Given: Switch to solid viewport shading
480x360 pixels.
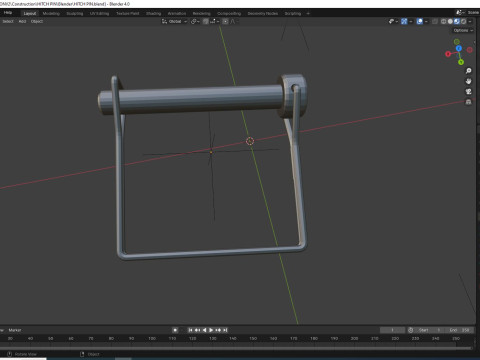Looking at the screenshot, I should pyautogui.click(x=450, y=21).
